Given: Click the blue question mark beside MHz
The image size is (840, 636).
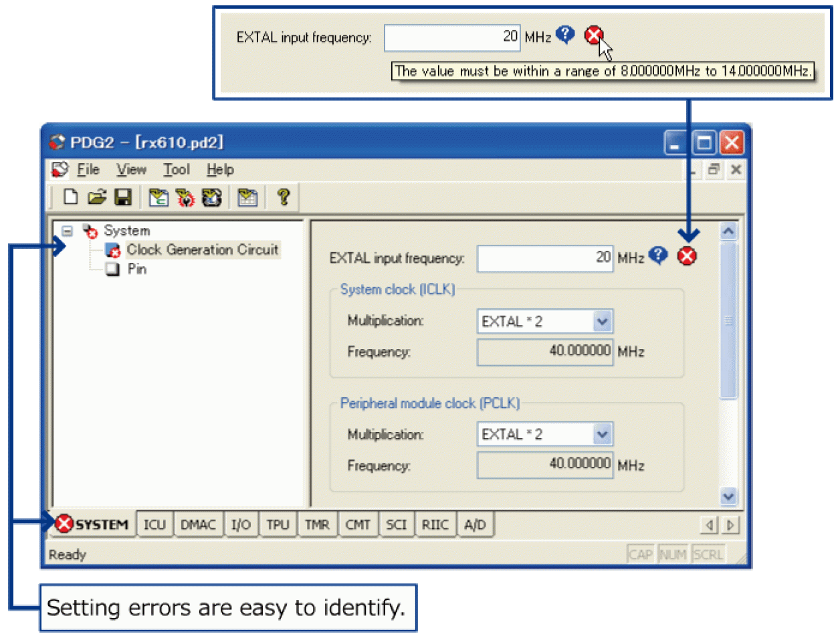Looking at the screenshot, I should pyautogui.click(x=659, y=257).
